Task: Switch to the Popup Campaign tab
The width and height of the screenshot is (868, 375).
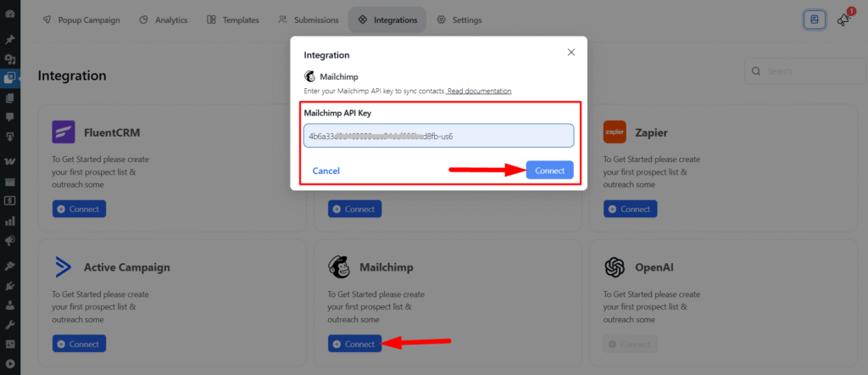Action: [x=81, y=20]
